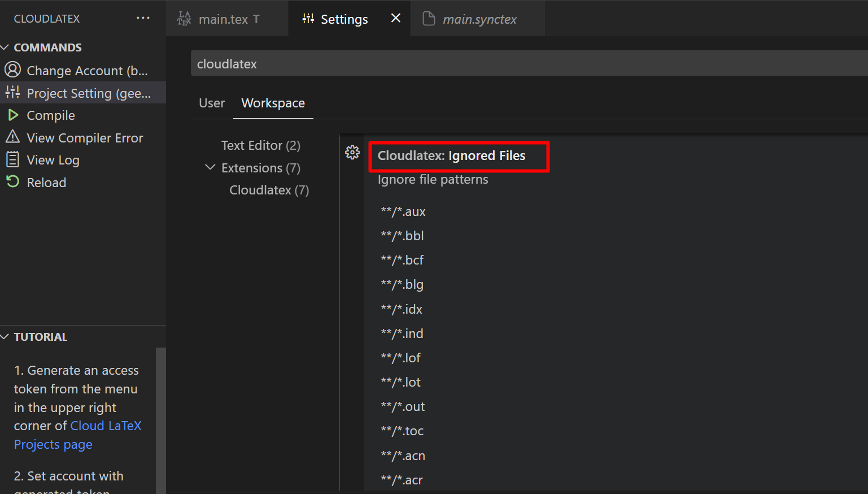The width and height of the screenshot is (868, 494).
Task: Select Cloudlatex (7) in the settings tree
Action: [269, 190]
